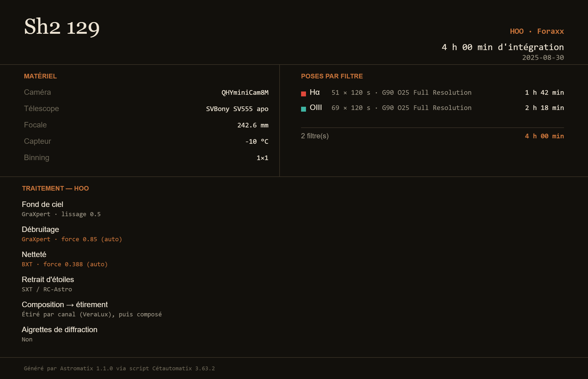Click the teal OIII filter color swatch

[x=304, y=109]
